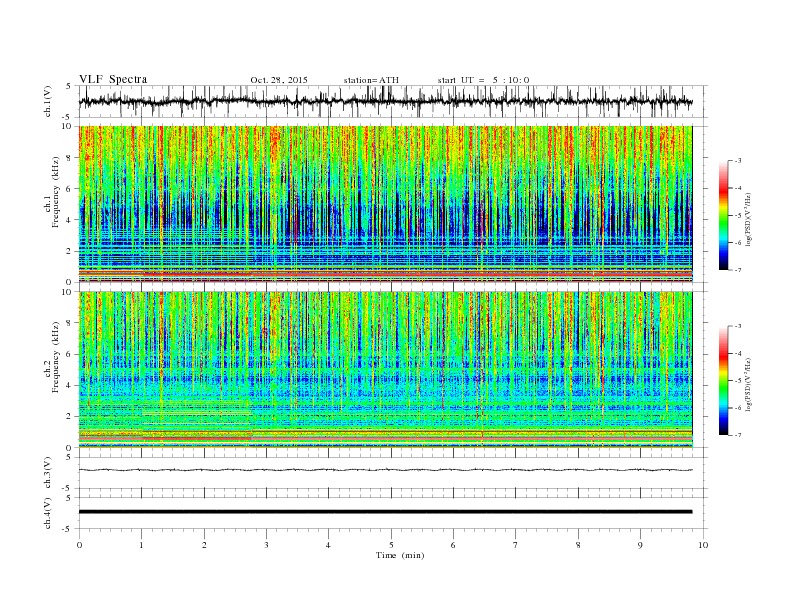Click the time axis tick label "3"

(x=266, y=545)
